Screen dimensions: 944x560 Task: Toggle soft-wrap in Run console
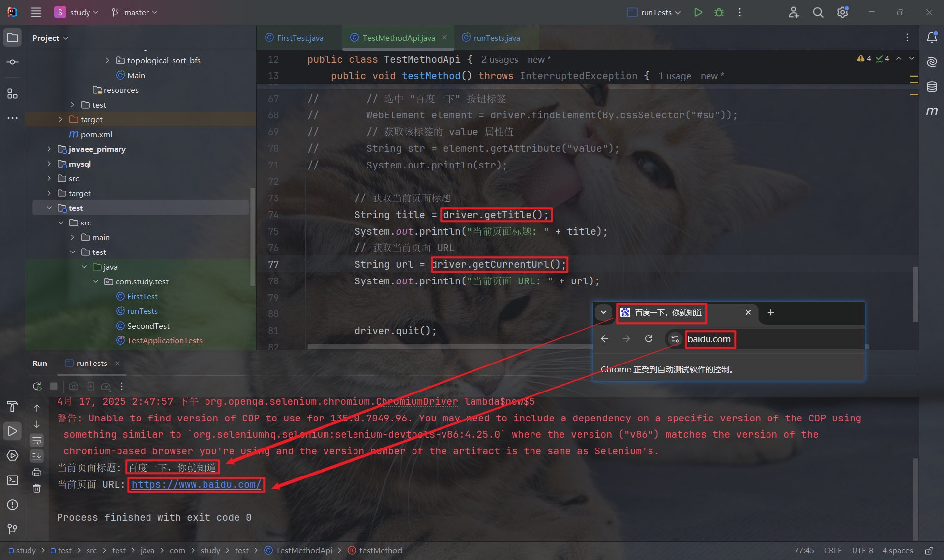(x=37, y=440)
